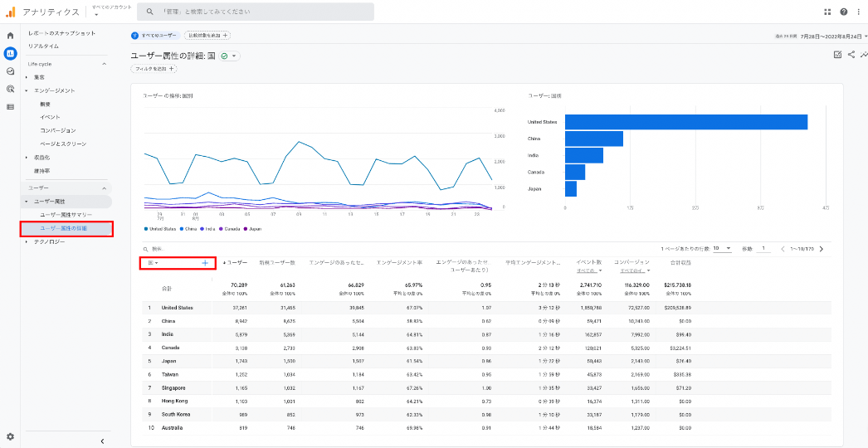Click the 移動 page number field
This screenshot has height=448, width=868.
click(763, 249)
